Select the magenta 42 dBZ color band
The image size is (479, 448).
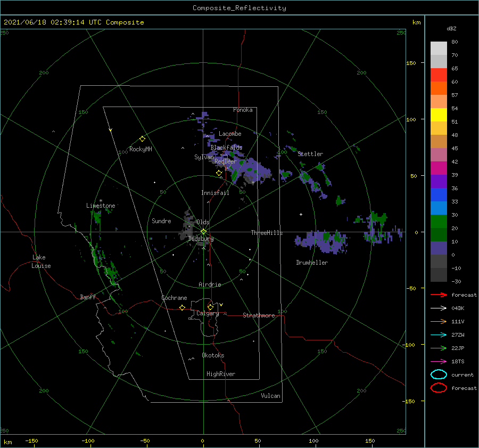click(x=439, y=168)
